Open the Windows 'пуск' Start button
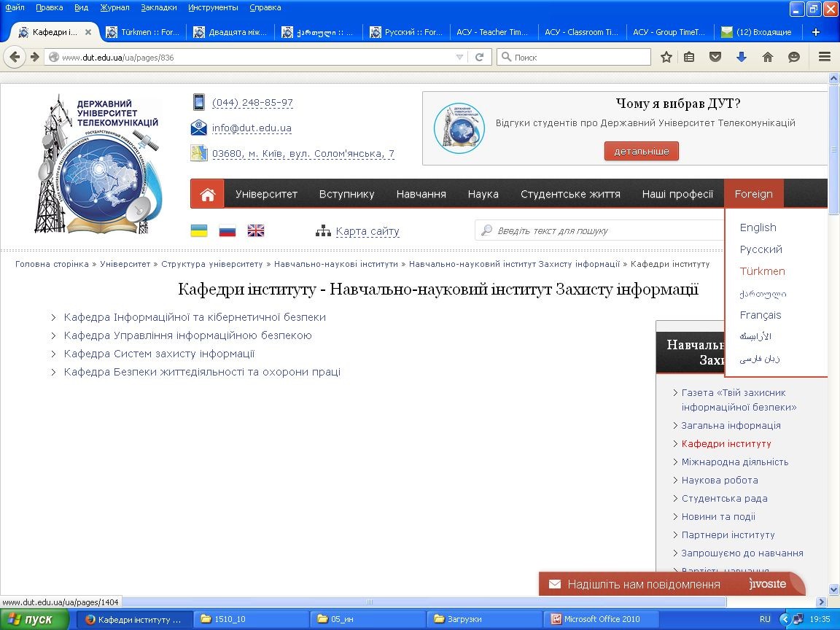 pyautogui.click(x=34, y=619)
